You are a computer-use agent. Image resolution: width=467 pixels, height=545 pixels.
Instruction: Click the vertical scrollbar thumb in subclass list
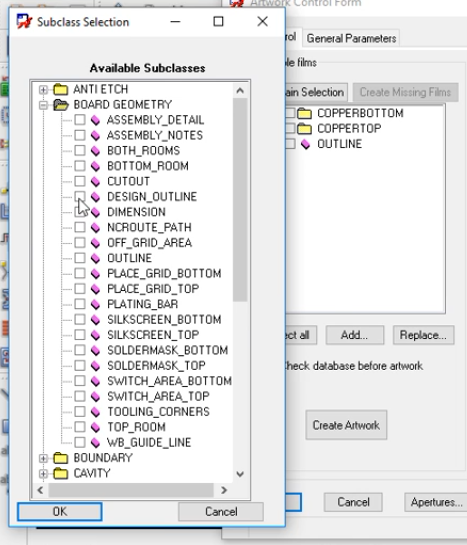click(x=240, y=200)
